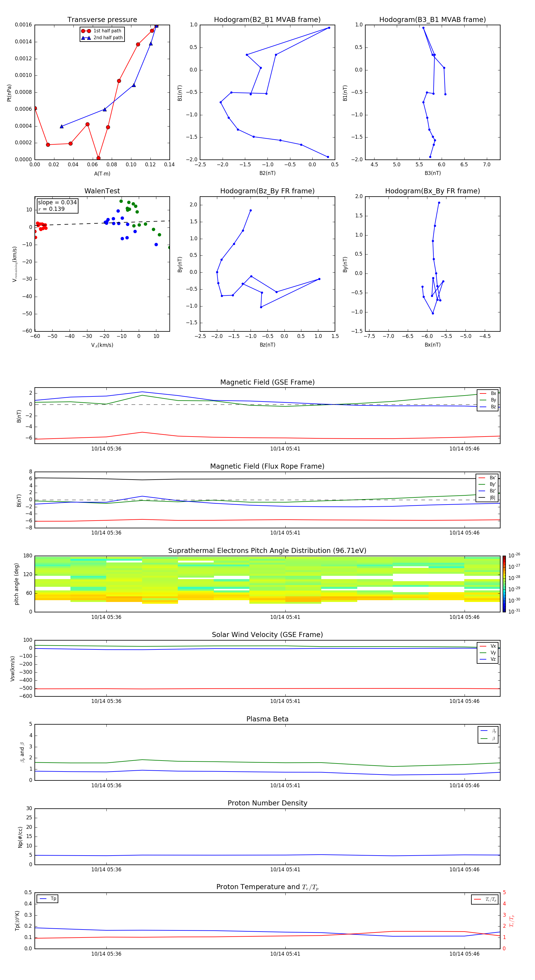
Task: Click '10/14 05:36' tick under Plasma Beta plot
Action: click(x=106, y=785)
